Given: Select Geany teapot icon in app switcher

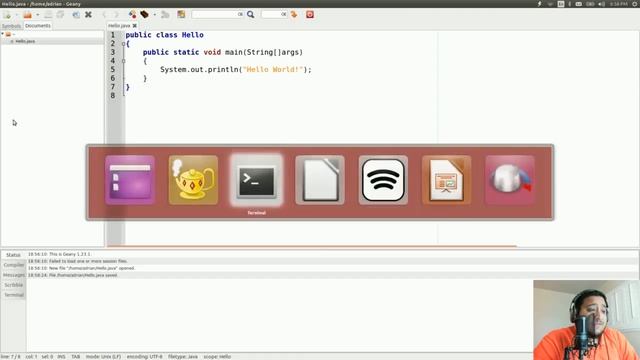Looking at the screenshot, I should click(x=193, y=180).
